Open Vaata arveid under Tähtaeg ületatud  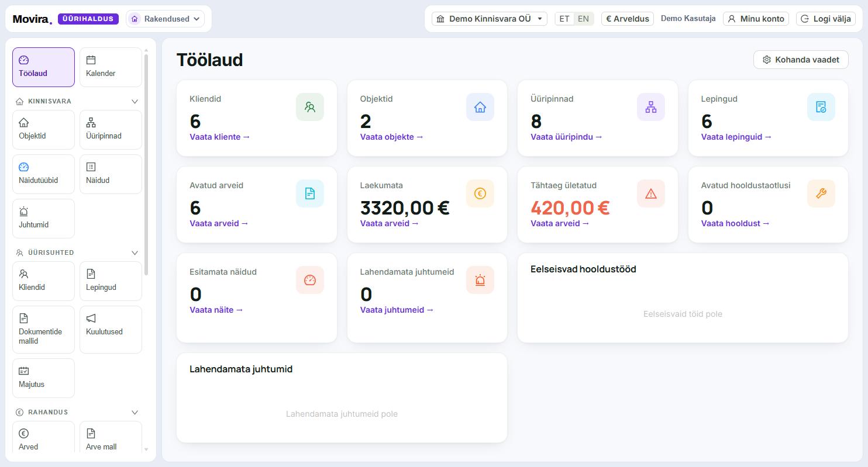(560, 223)
